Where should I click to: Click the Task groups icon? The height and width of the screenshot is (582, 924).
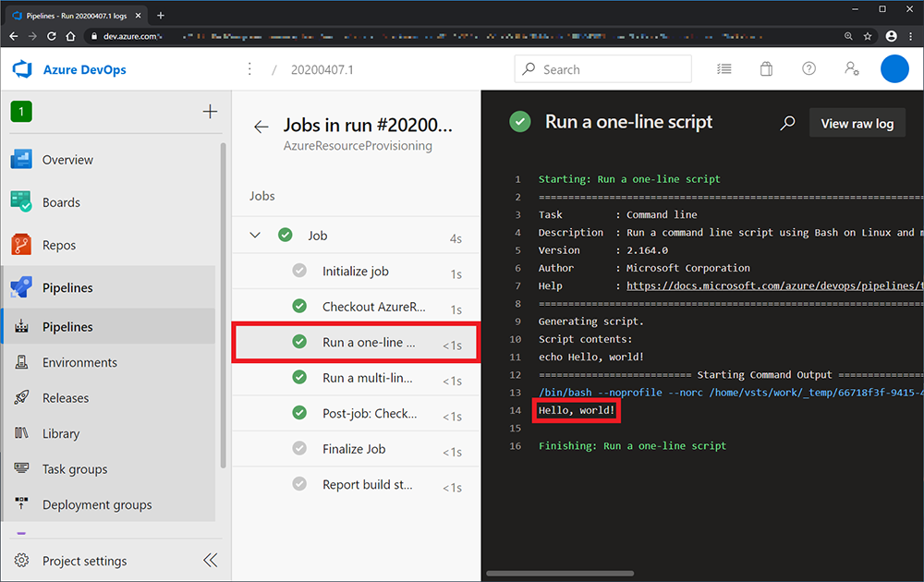pos(22,468)
